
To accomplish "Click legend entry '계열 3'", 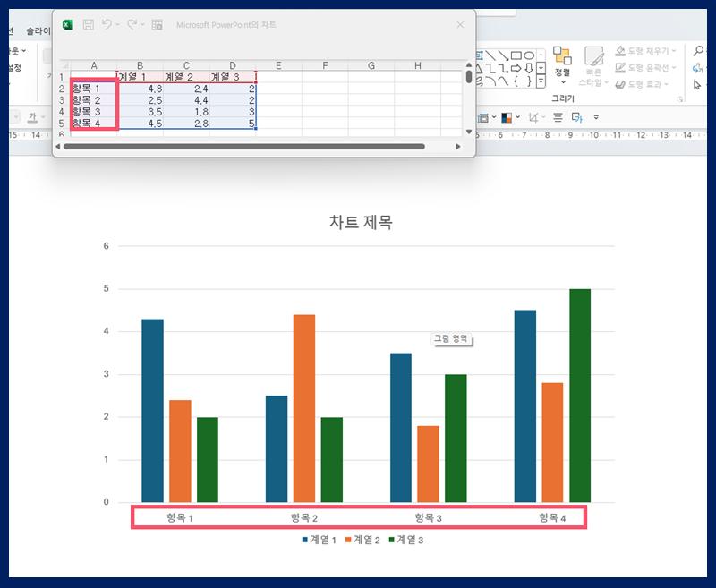I will click(406, 540).
